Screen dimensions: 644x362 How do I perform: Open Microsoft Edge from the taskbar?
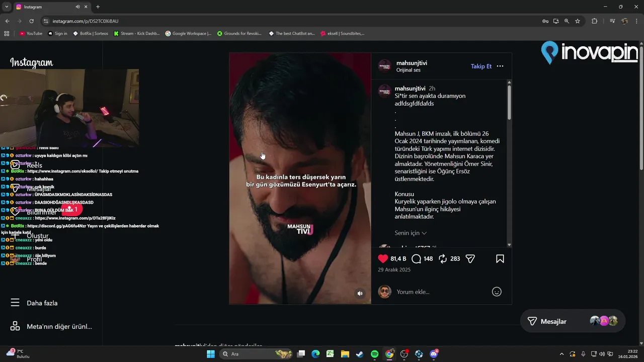click(315, 354)
